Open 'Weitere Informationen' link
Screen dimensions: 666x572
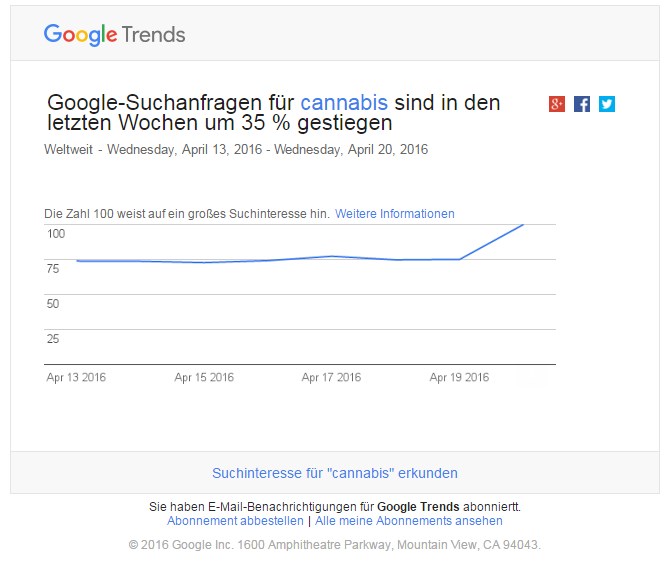point(394,214)
